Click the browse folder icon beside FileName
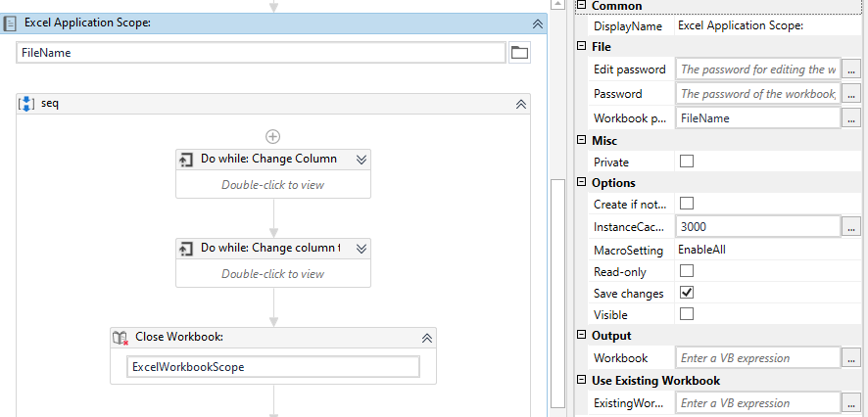868x417 pixels. 519,53
